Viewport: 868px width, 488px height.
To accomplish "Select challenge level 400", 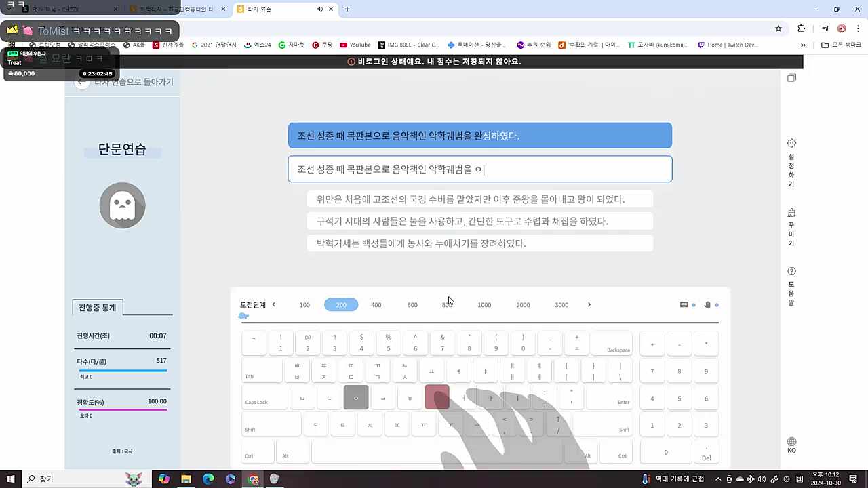I will click(x=376, y=305).
